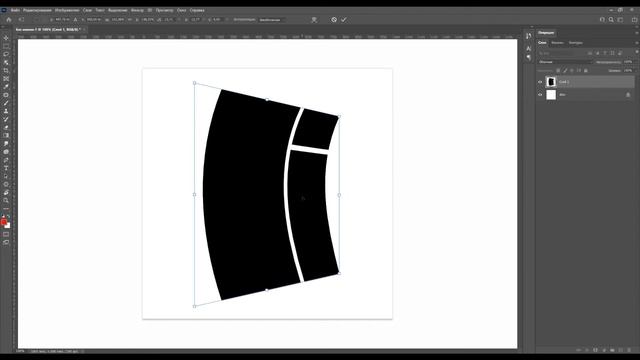Open the search icon at top right
640x360 pixels.
tap(611, 20)
